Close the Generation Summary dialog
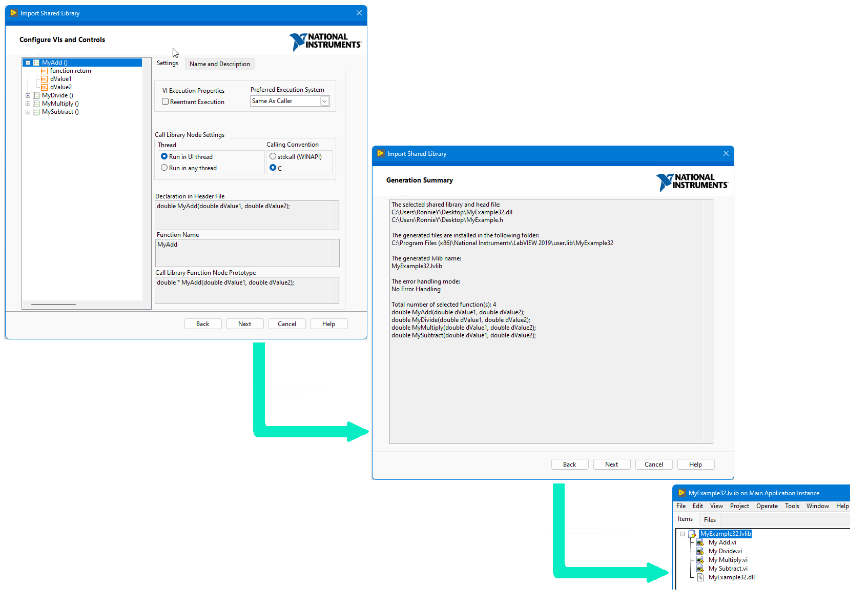868x606 pixels. 726,153
